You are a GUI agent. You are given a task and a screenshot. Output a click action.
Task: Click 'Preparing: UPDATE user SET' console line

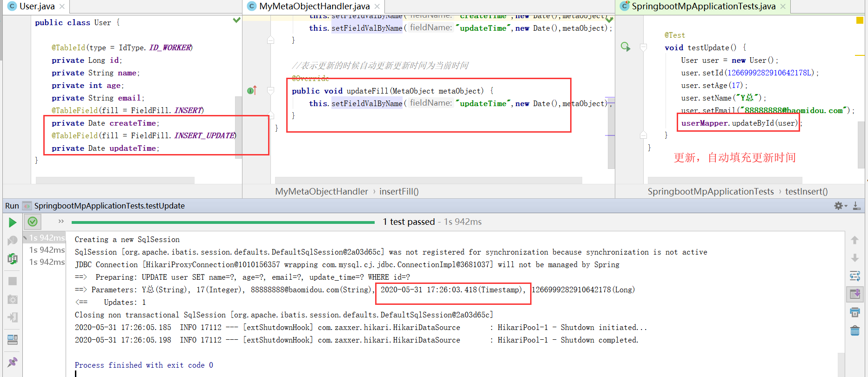point(242,277)
